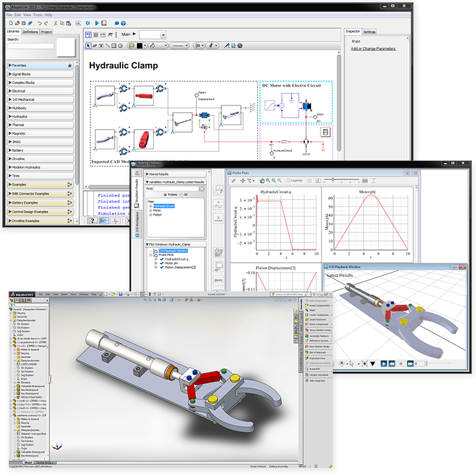476x476 pixels.
Task: Click the zoom in magnifier in Probe Plots
Action: [269, 180]
